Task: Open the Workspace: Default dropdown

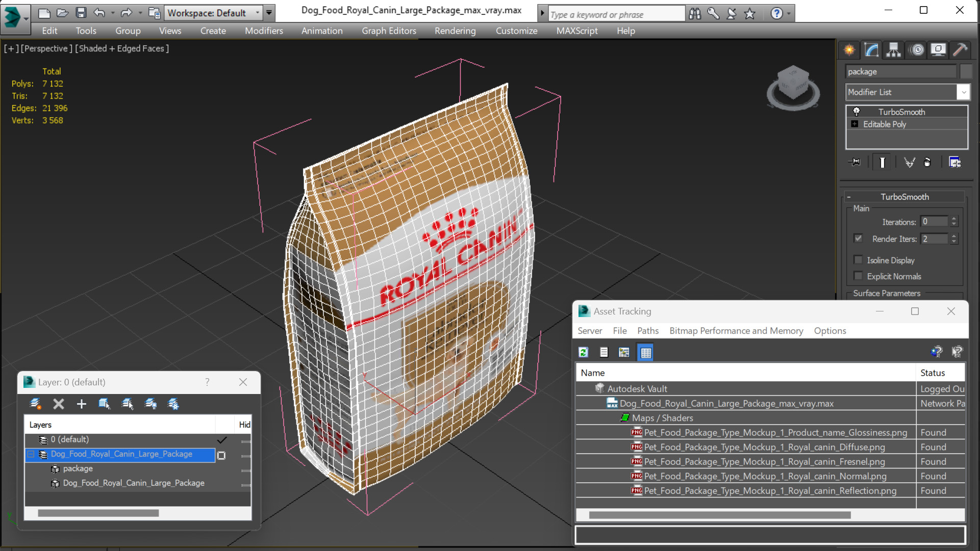Action: [257, 13]
